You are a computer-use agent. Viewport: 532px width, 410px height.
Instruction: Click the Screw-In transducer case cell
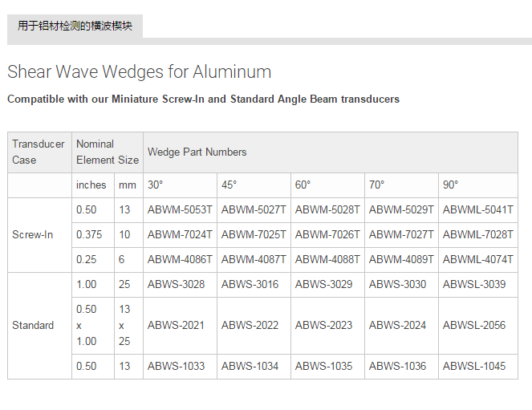[33, 235]
